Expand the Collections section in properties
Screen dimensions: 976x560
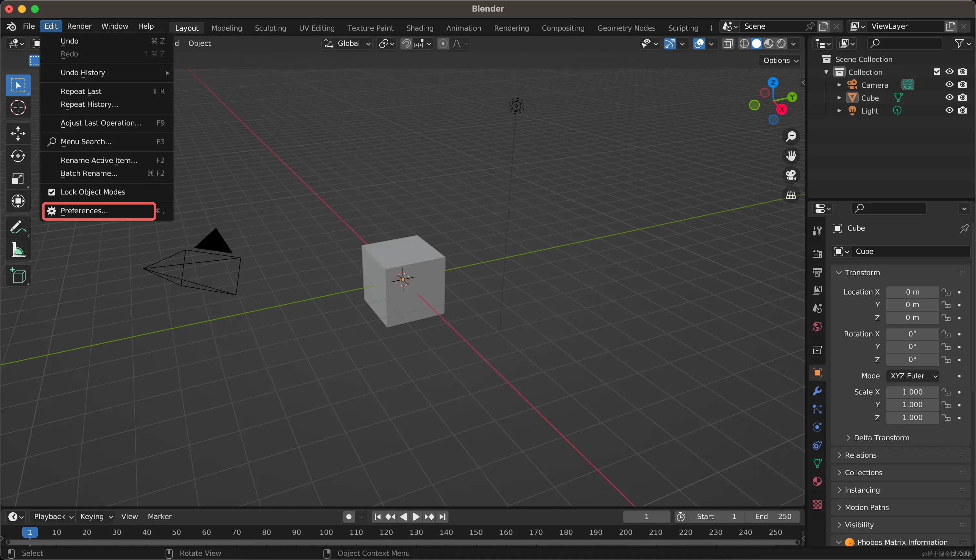(x=863, y=472)
